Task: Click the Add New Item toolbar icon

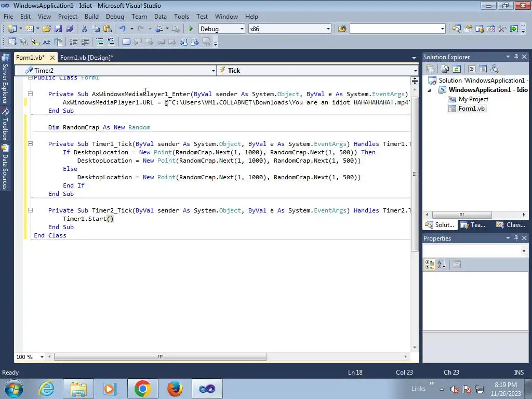Action: [29, 29]
